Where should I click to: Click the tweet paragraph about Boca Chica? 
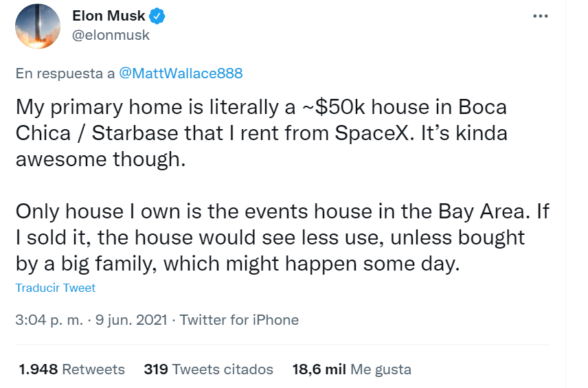pos(261,133)
